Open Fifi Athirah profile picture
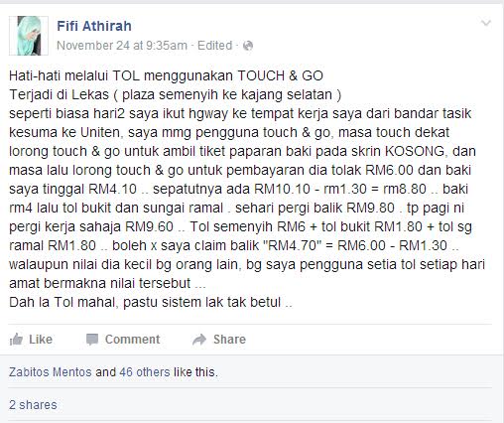 29,36
